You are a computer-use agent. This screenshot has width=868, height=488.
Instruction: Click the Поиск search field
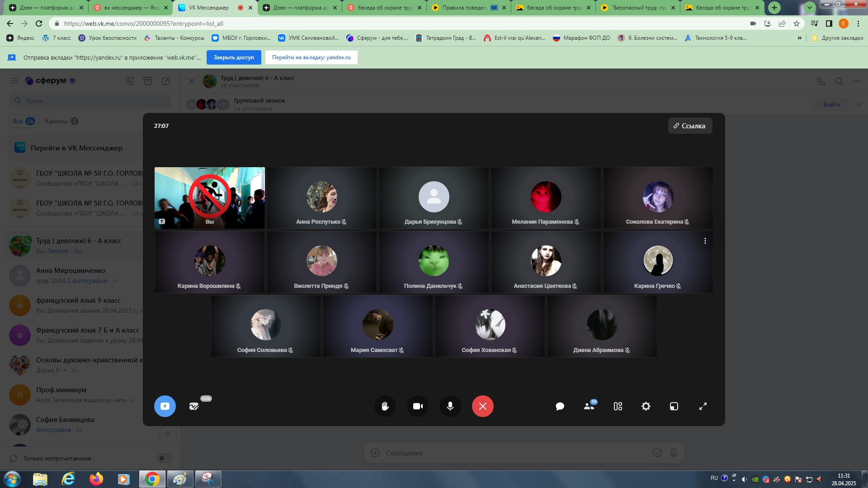(x=90, y=101)
